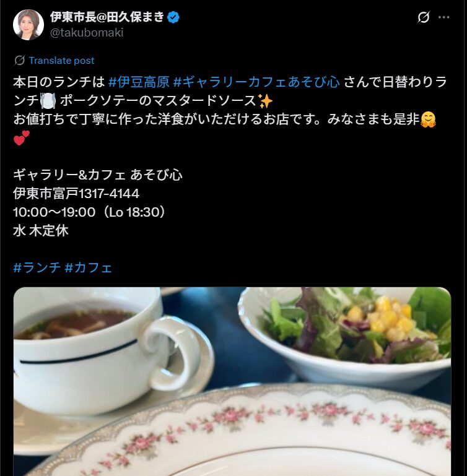Click the blue verified badge icon

tap(173, 17)
